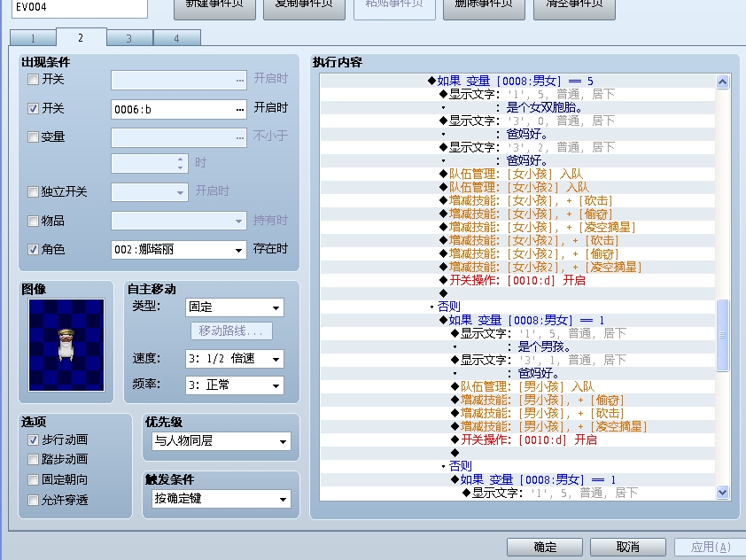Select command 队伍管理: [女小孩2] 入队
Image resolution: width=746 pixels, height=560 pixels.
point(518,188)
